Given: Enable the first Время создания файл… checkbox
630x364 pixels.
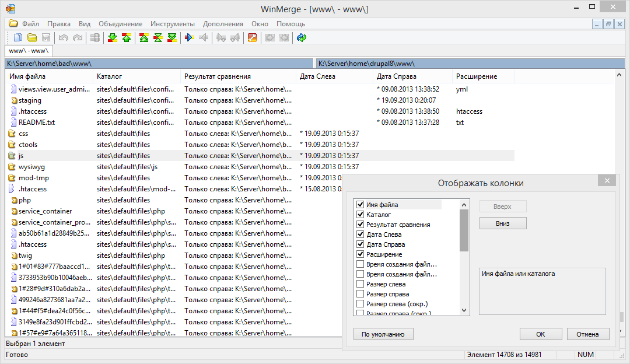Looking at the screenshot, I should 360,264.
